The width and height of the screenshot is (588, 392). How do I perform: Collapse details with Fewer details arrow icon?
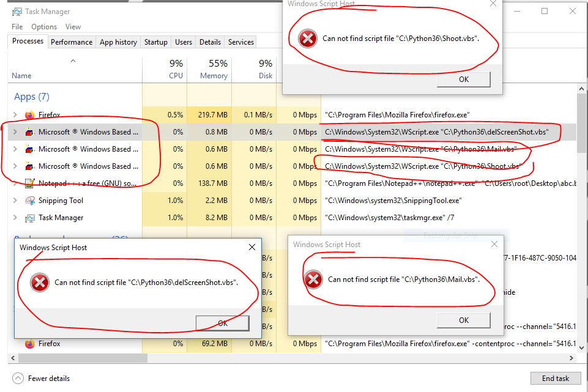[18, 378]
